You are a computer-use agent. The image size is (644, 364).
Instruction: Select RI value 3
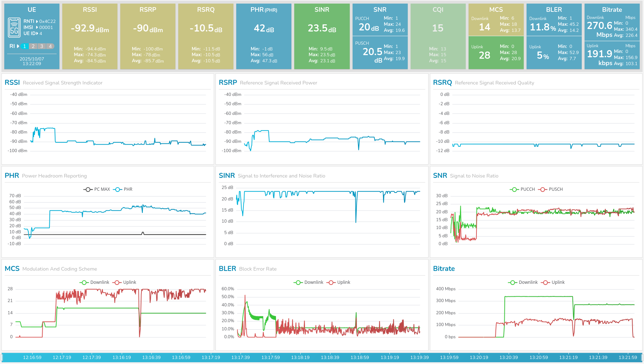42,46
